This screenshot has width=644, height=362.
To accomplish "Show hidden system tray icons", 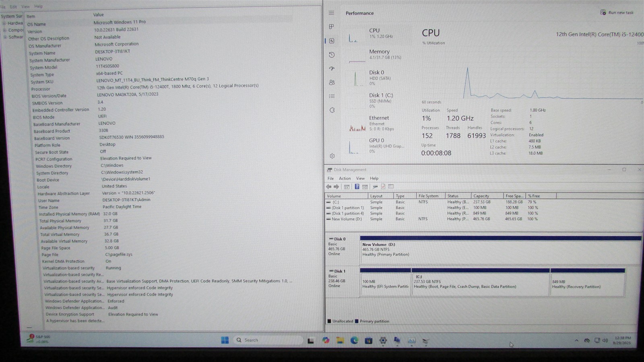I will click(576, 340).
